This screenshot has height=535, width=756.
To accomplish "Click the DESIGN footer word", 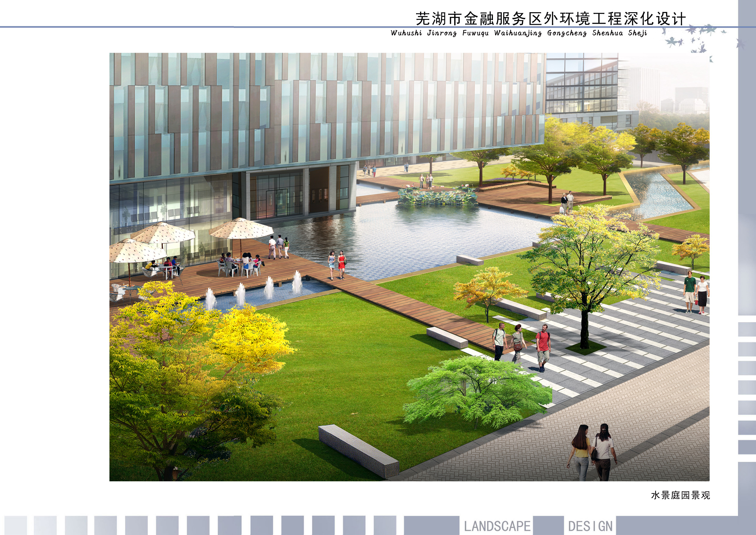I will [590, 526].
